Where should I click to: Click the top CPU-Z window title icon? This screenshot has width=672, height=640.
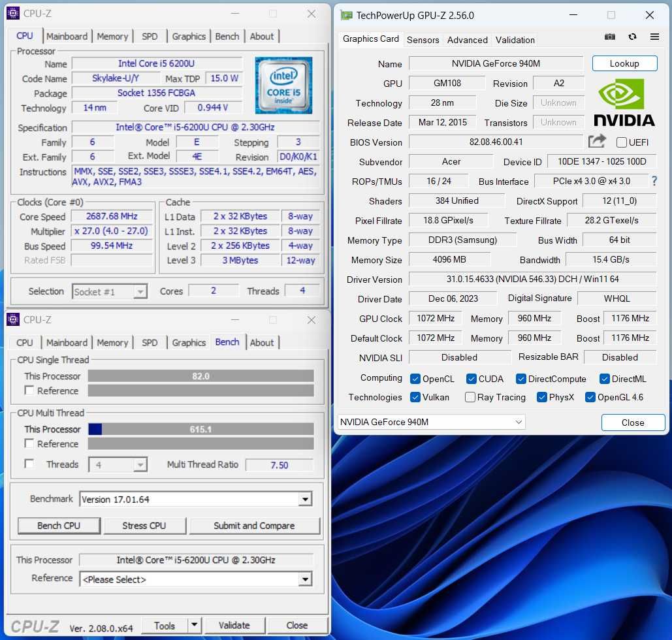pyautogui.click(x=13, y=14)
